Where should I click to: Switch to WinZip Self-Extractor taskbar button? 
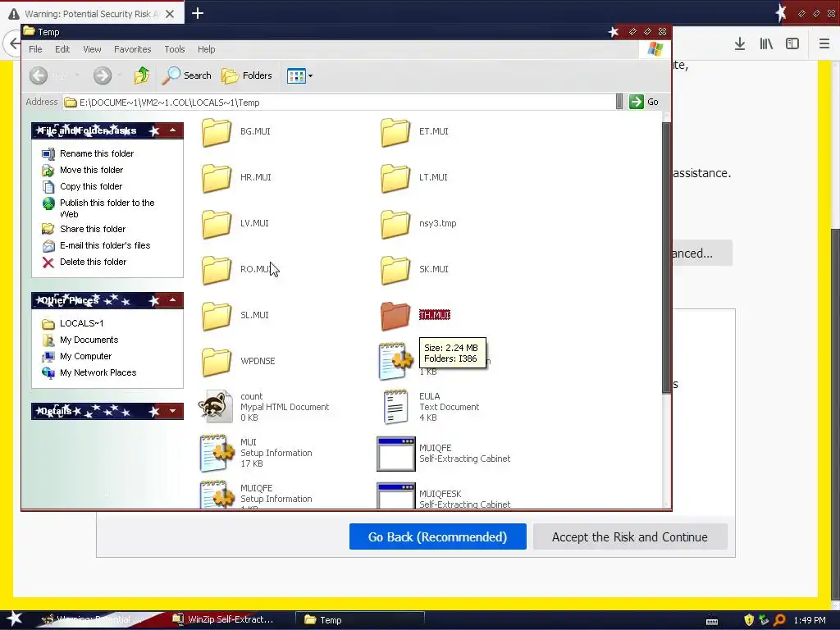[x=224, y=620]
